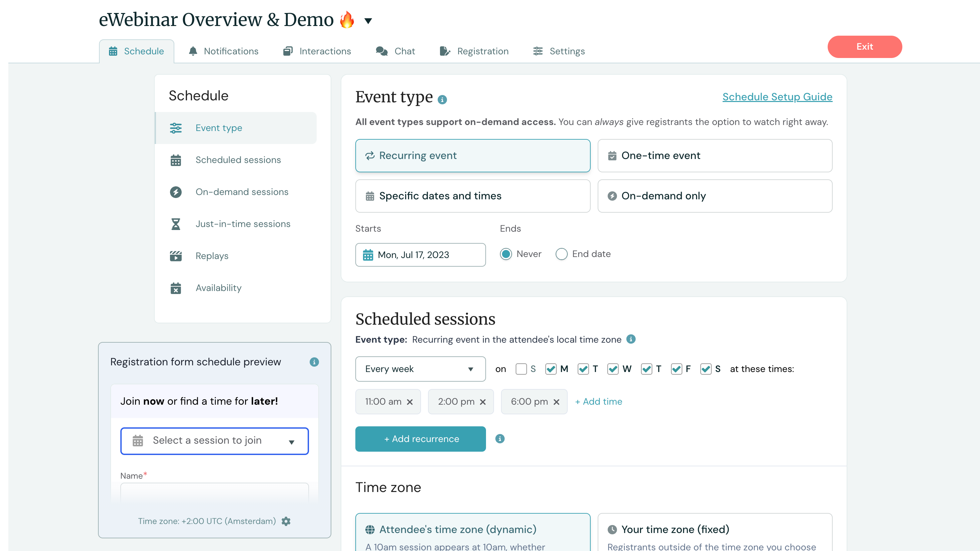Open the Schedule Setup Guide link
980x551 pixels.
pyautogui.click(x=777, y=97)
